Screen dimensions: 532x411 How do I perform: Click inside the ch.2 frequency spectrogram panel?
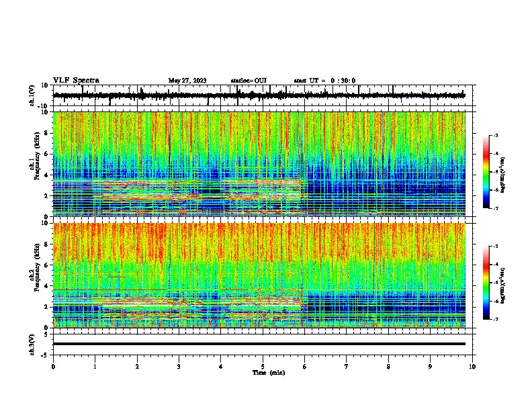click(x=259, y=275)
